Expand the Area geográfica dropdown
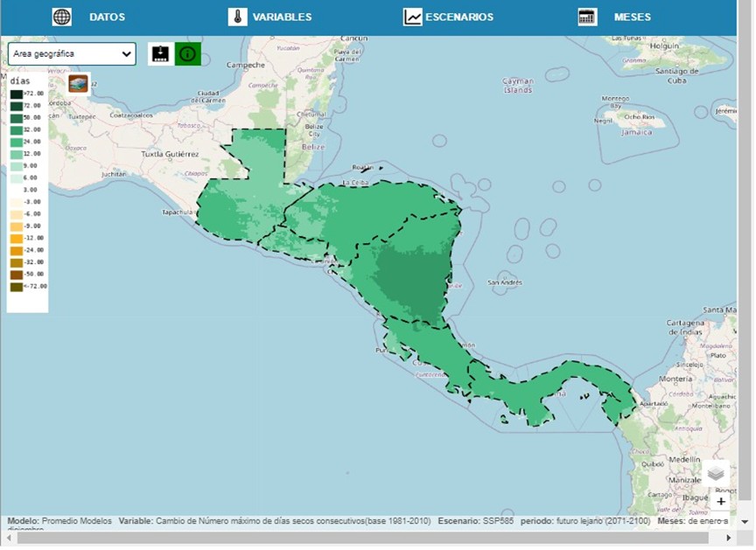 72,54
